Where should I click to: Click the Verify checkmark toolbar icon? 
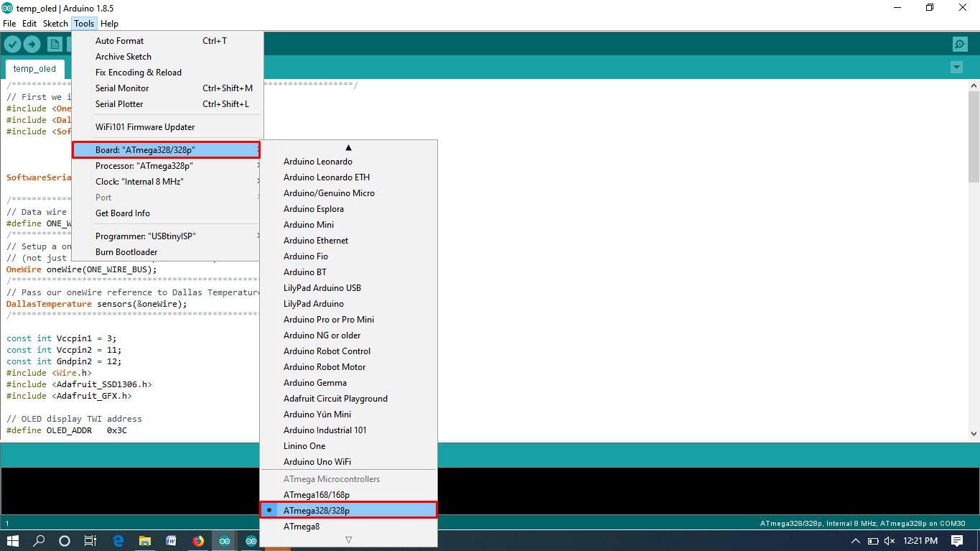[12, 45]
